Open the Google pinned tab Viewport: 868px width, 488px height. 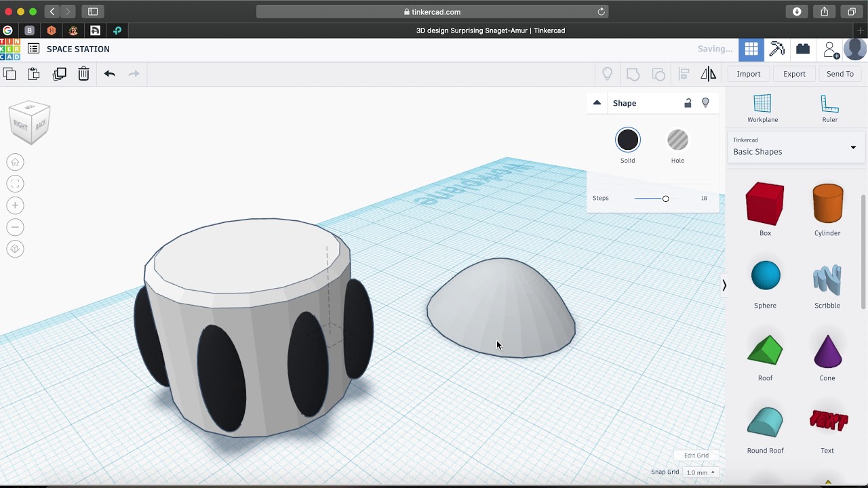pos(7,30)
